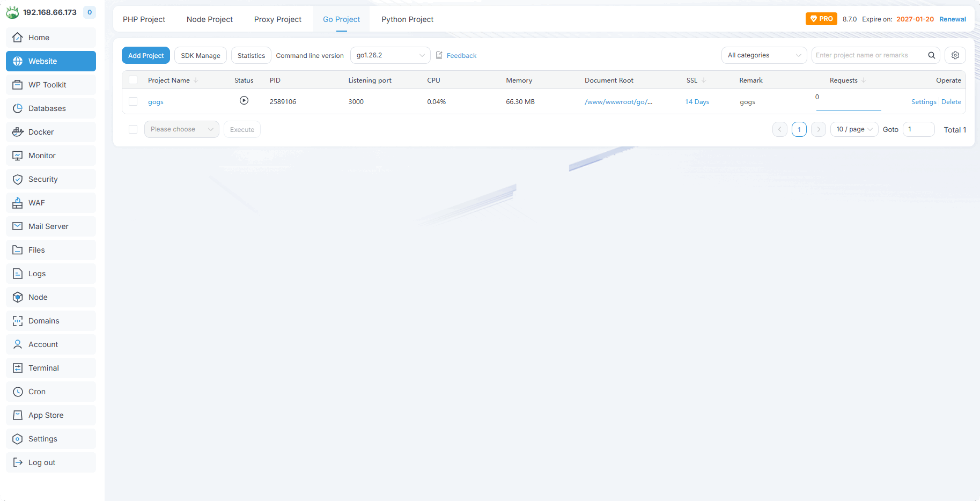Click the Files folder icon
Image resolution: width=980 pixels, height=501 pixels.
18,250
